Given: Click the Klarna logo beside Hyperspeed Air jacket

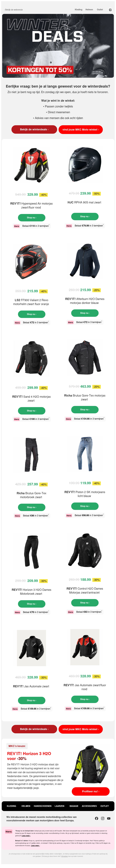Looking at the screenshot, I should tap(17, 226).
